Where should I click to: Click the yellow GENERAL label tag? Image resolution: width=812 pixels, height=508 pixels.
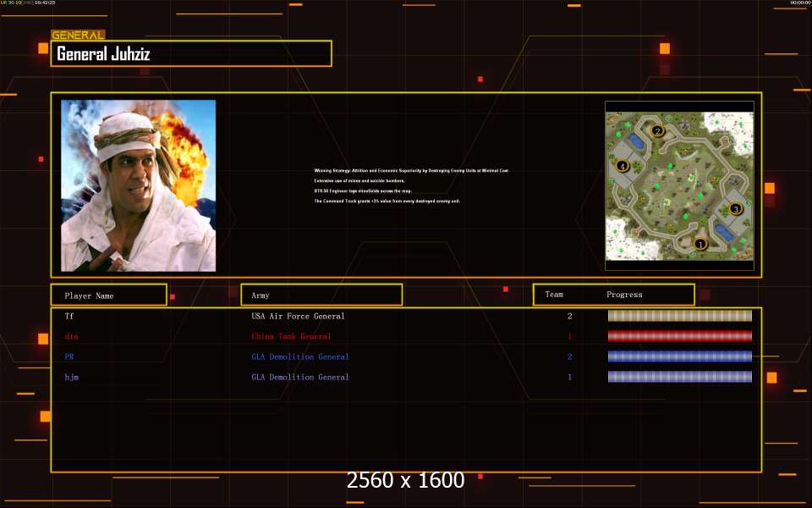78,36
